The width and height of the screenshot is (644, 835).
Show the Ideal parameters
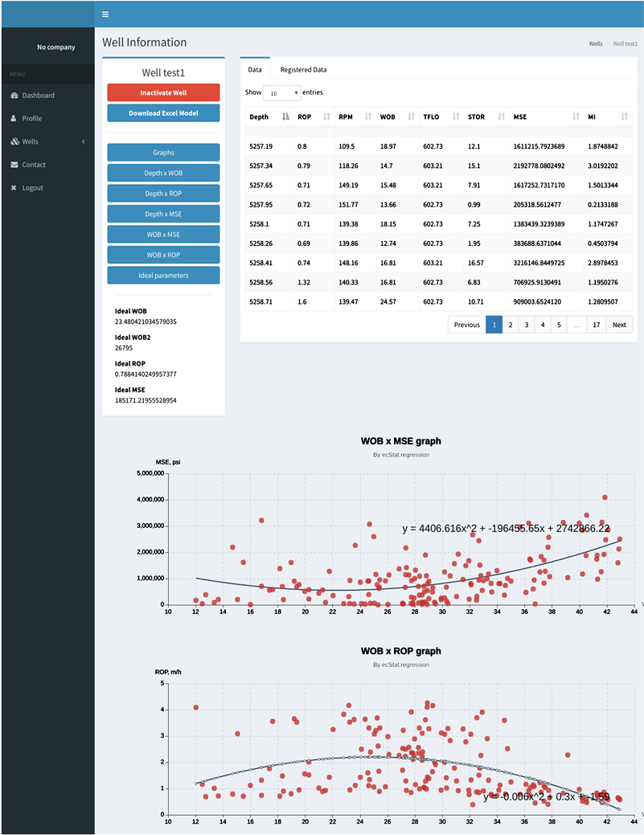pos(163,276)
